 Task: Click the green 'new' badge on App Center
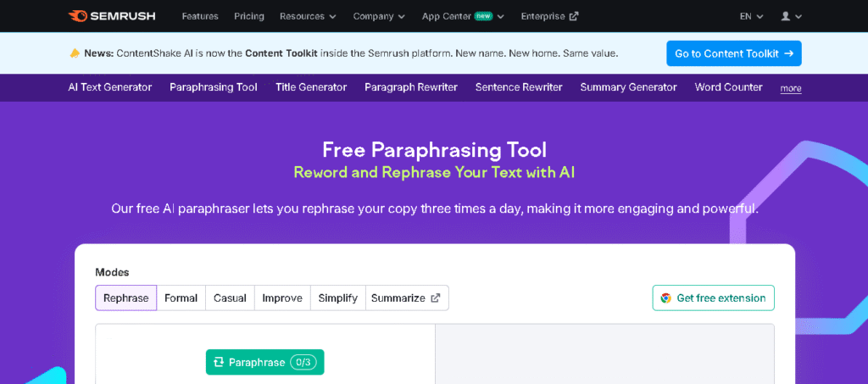[x=483, y=16]
